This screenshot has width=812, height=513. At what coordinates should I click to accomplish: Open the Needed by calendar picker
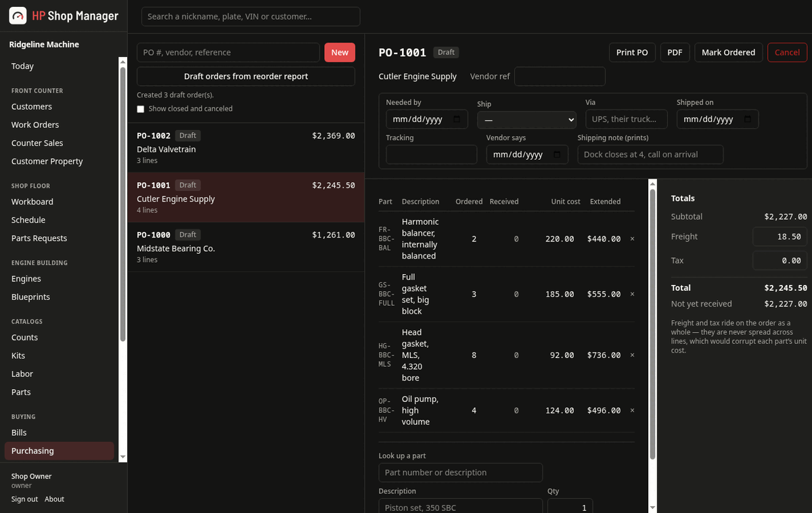tap(457, 119)
